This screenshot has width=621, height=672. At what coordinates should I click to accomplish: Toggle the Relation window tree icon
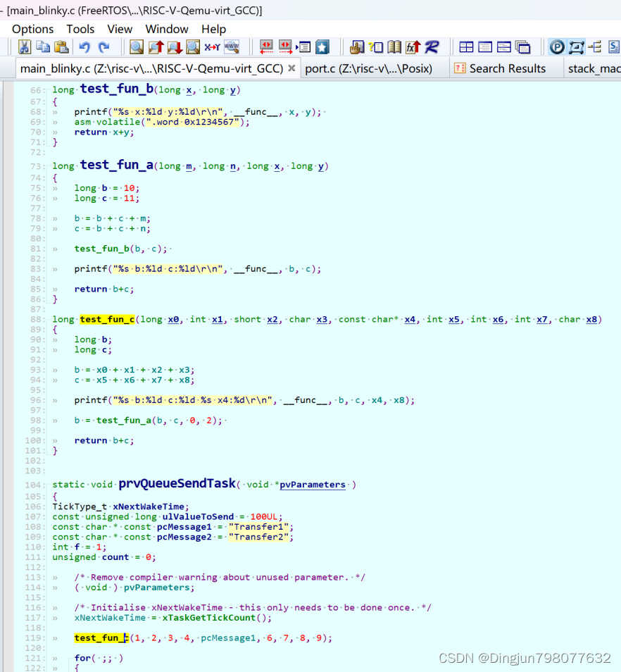pos(595,46)
